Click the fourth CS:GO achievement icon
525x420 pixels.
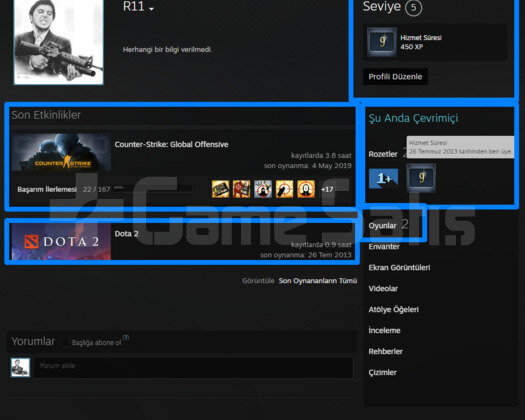[x=285, y=189]
